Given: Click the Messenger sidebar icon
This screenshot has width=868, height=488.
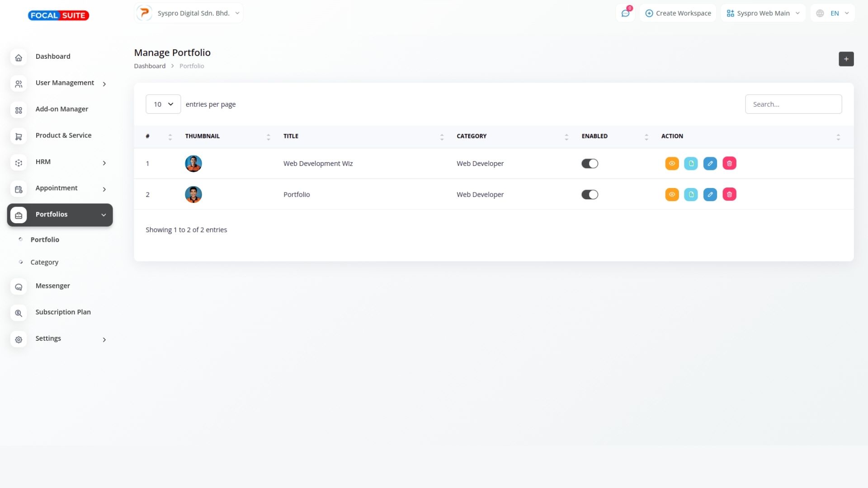Looking at the screenshot, I should [x=19, y=286].
